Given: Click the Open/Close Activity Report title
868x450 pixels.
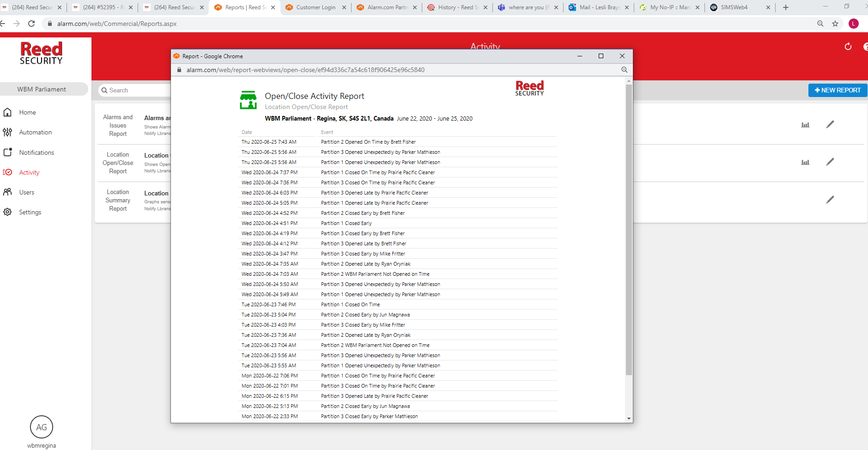Looking at the screenshot, I should point(314,96).
